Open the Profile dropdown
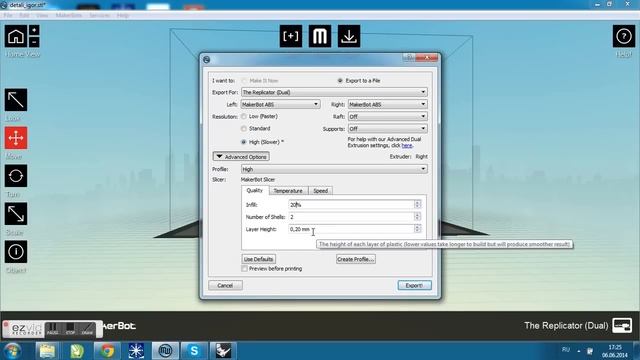The height and width of the screenshot is (360, 640). (x=334, y=169)
